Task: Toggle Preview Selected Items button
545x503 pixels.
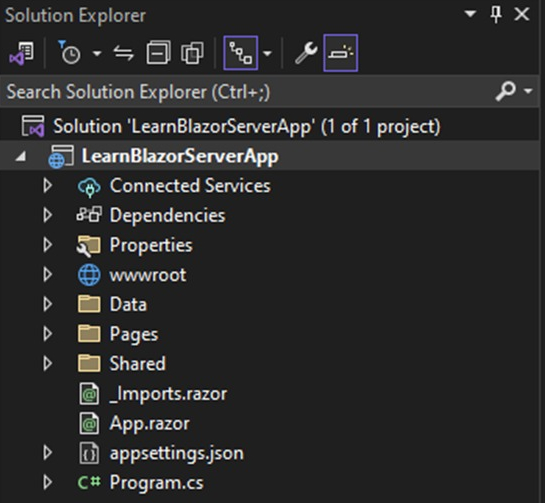Action: (x=340, y=53)
